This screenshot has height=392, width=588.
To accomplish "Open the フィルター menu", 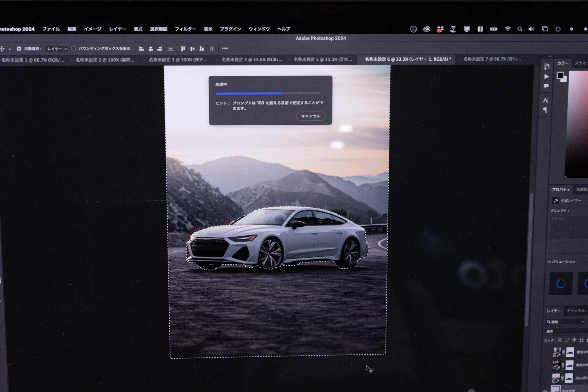I will 185,29.
